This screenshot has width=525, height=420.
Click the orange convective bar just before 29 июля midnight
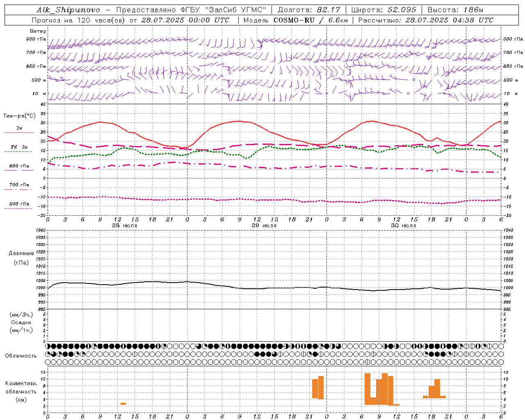click(321, 388)
